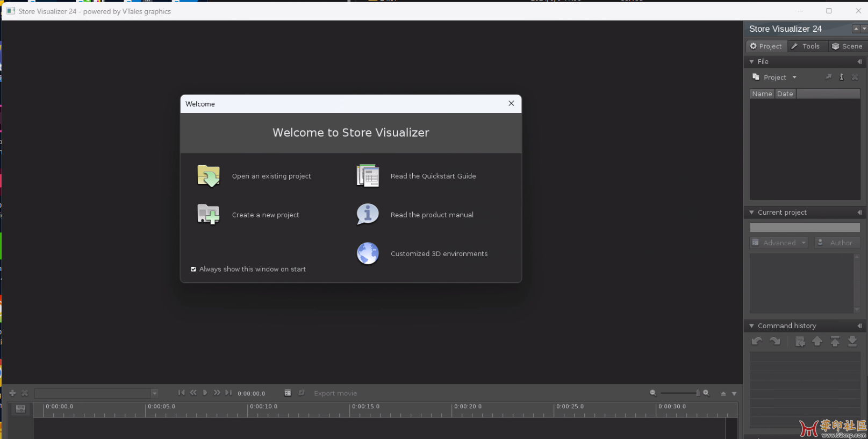Click the loop playback icon beside Export movie

tap(302, 393)
